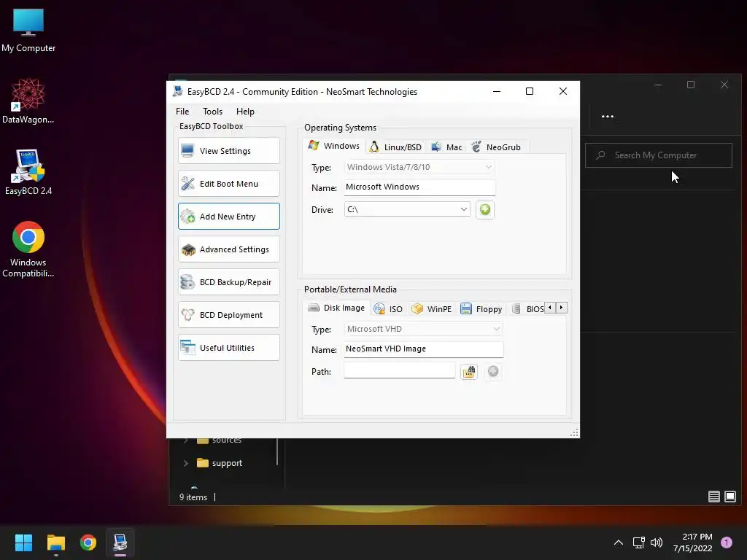Viewport: 747px width, 560px height.
Task: Minimize the EasyBCD window
Action: click(x=497, y=91)
